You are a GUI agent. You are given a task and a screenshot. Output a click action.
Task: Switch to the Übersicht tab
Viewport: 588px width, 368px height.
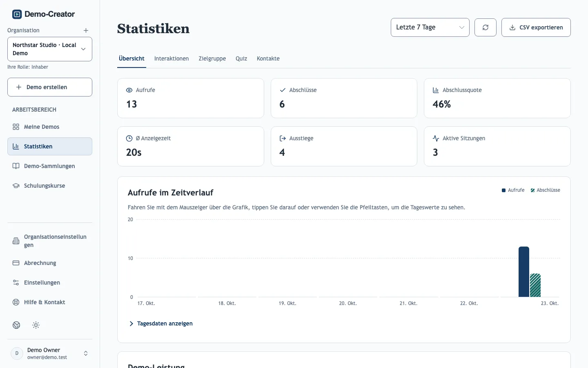(131, 58)
